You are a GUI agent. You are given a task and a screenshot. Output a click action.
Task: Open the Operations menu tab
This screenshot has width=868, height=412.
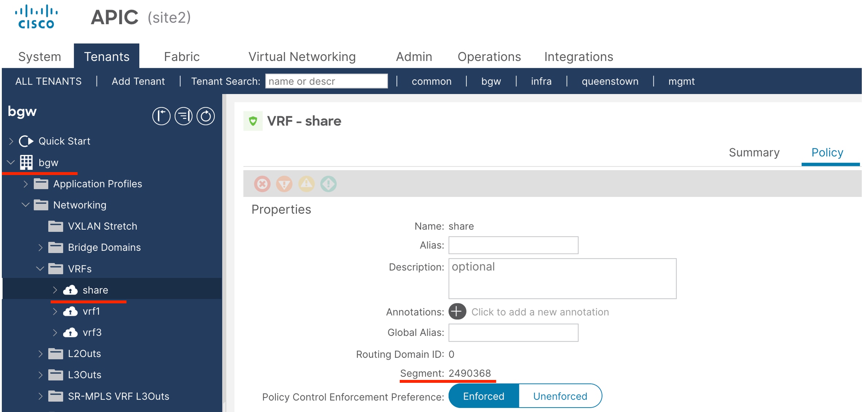pos(489,57)
